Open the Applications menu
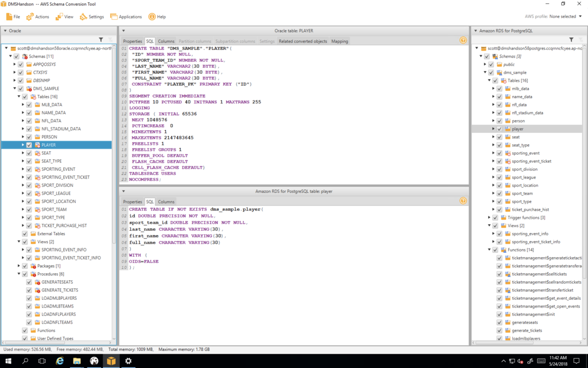Viewport: 588px width, 368px height. click(x=126, y=17)
